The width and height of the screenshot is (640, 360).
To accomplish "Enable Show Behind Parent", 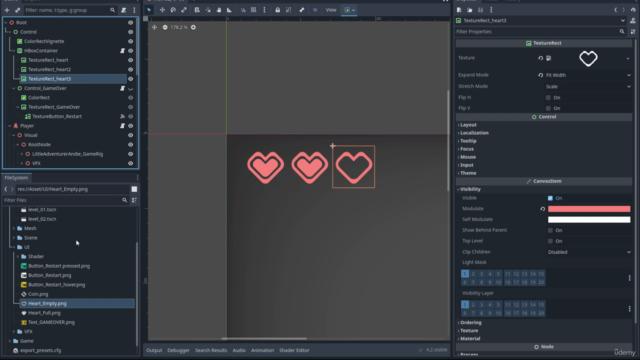I will click(550, 230).
